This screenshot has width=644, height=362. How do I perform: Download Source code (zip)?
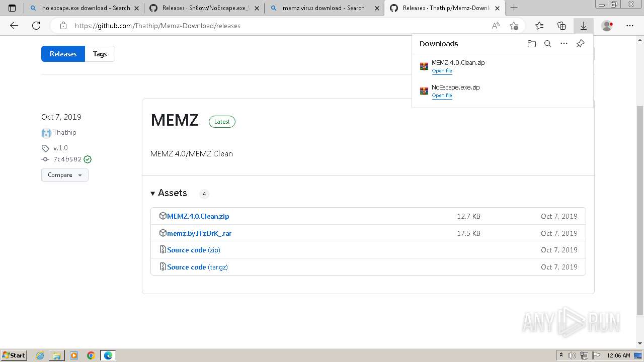[x=194, y=250]
